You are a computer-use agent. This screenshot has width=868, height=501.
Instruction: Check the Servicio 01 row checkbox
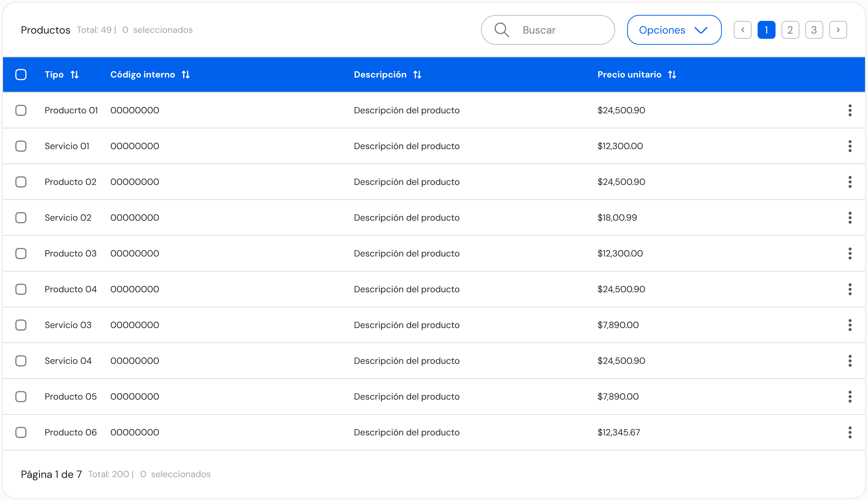(x=21, y=146)
